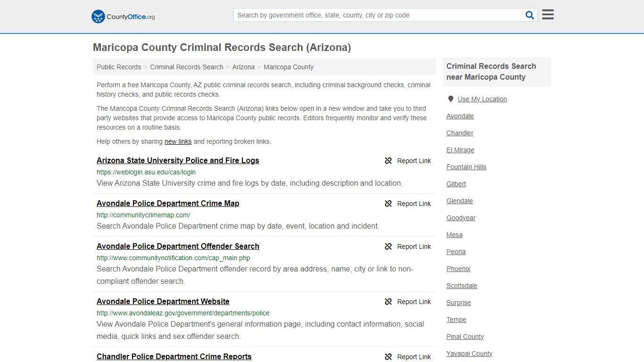The width and height of the screenshot is (644, 362).
Task: Report Link for Chandler Crime Reports
Action: 414,357
